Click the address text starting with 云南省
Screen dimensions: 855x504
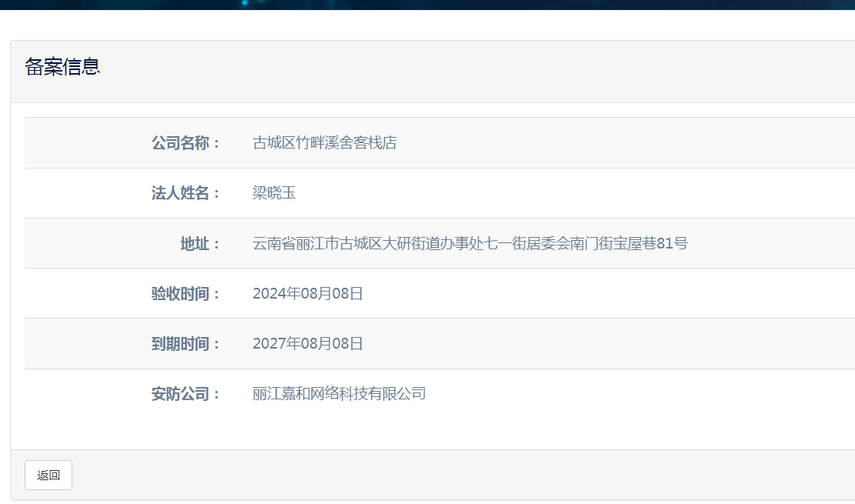469,244
